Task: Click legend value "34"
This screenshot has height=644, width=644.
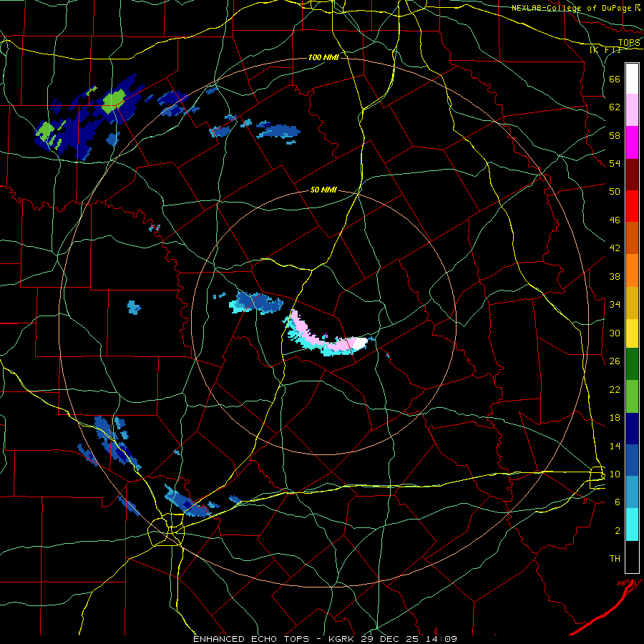Action: pyautogui.click(x=615, y=304)
